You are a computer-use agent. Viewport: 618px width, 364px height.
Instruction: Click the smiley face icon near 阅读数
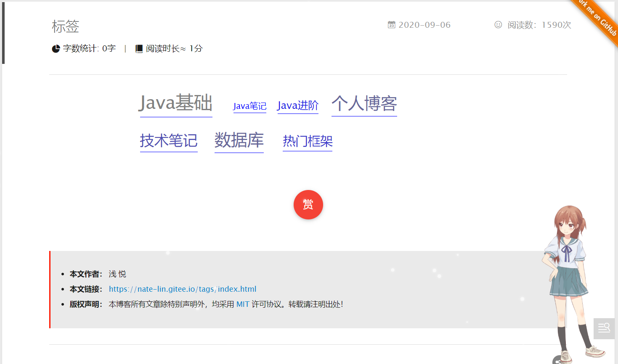tap(498, 25)
